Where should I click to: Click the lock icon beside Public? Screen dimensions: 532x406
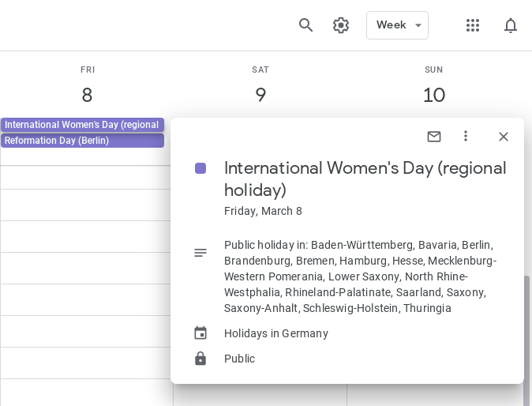point(200,359)
